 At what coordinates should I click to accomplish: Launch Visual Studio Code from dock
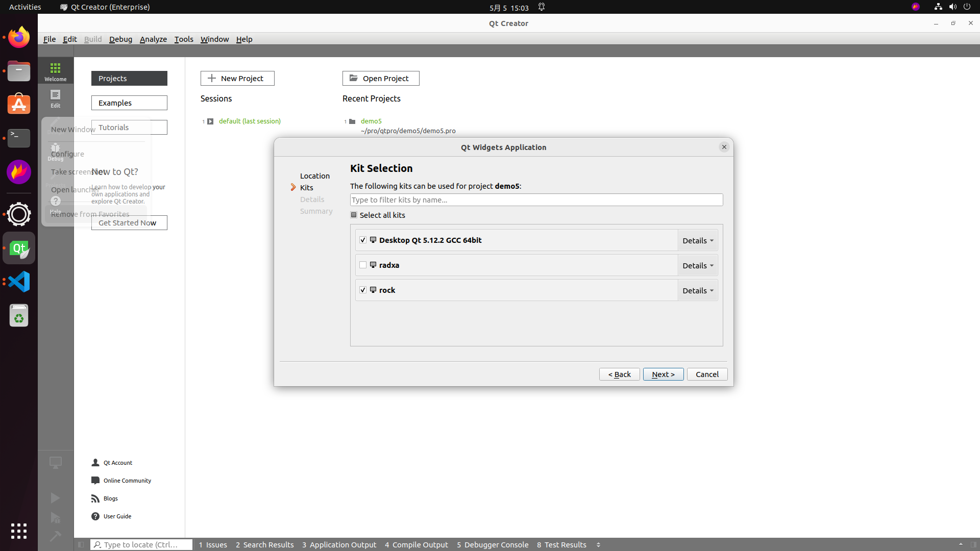point(19,282)
